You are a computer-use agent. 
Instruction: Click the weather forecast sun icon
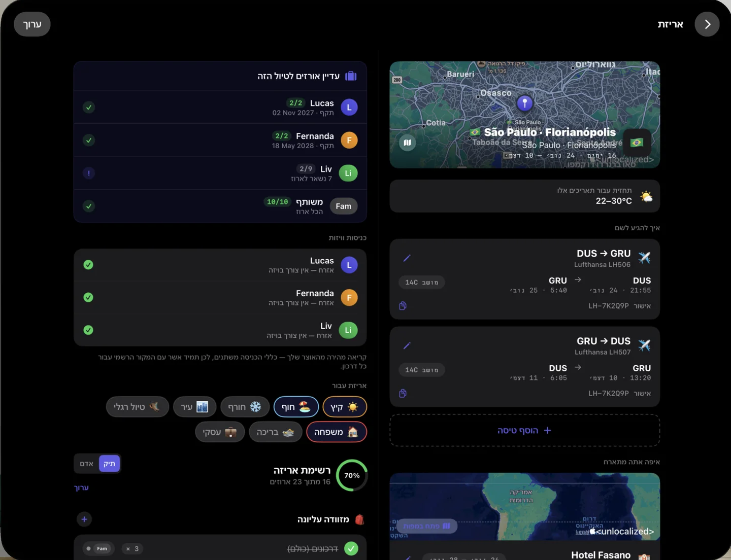(x=646, y=196)
